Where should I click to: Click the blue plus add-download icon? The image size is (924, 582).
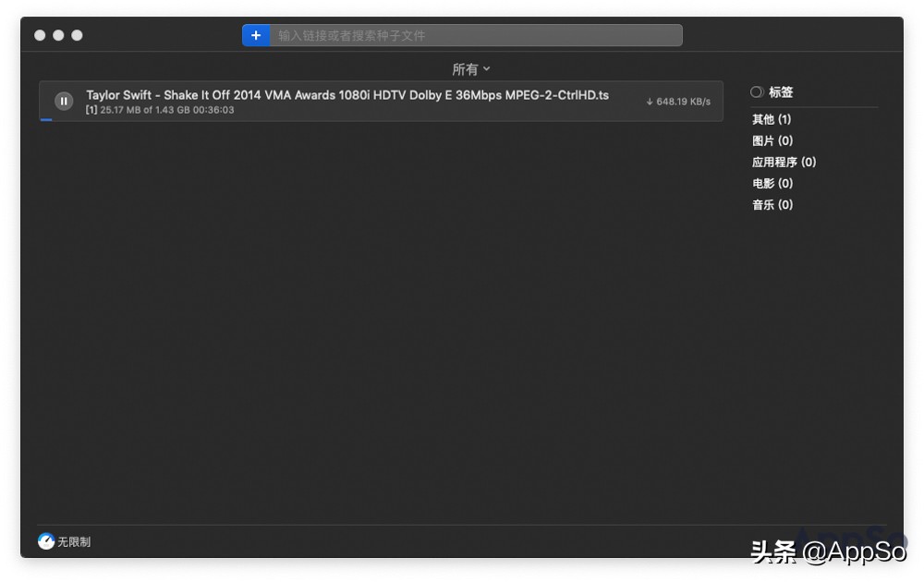255,35
